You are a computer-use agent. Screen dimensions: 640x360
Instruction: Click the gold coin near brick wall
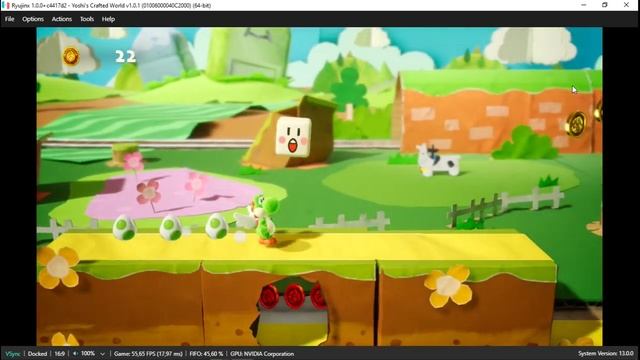tap(576, 123)
